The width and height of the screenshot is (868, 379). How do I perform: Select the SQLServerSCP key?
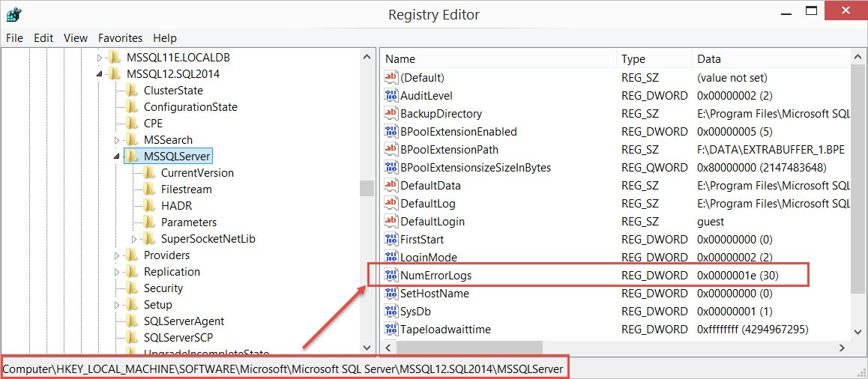178,338
